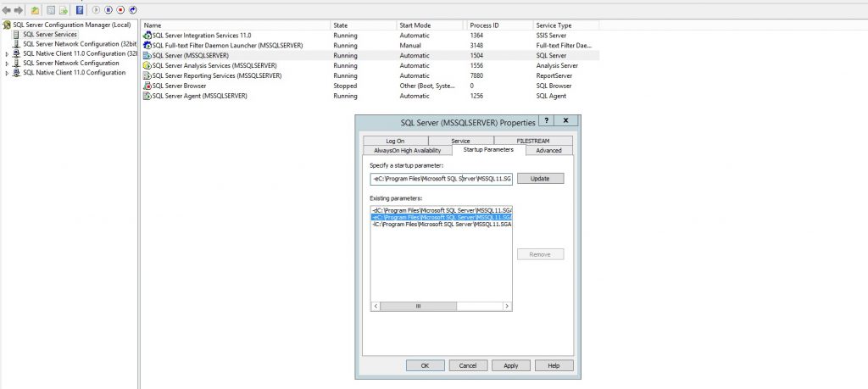Sort by the Process ID column header

coord(498,25)
